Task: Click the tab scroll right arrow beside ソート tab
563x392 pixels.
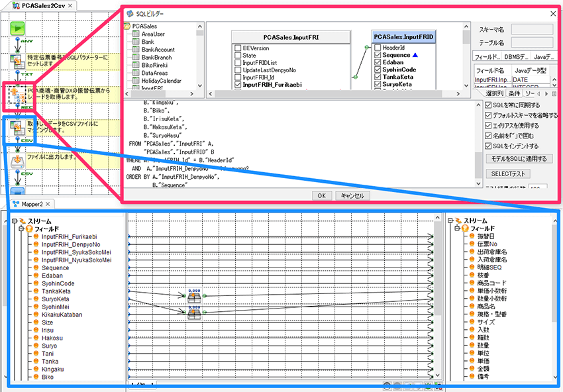Action: point(546,93)
